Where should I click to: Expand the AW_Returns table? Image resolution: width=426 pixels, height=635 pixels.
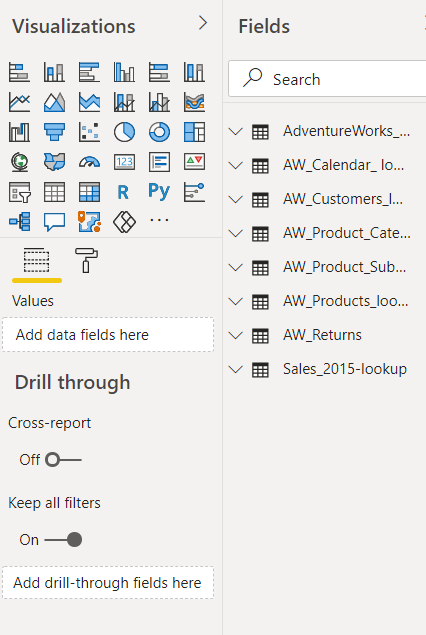click(x=236, y=335)
